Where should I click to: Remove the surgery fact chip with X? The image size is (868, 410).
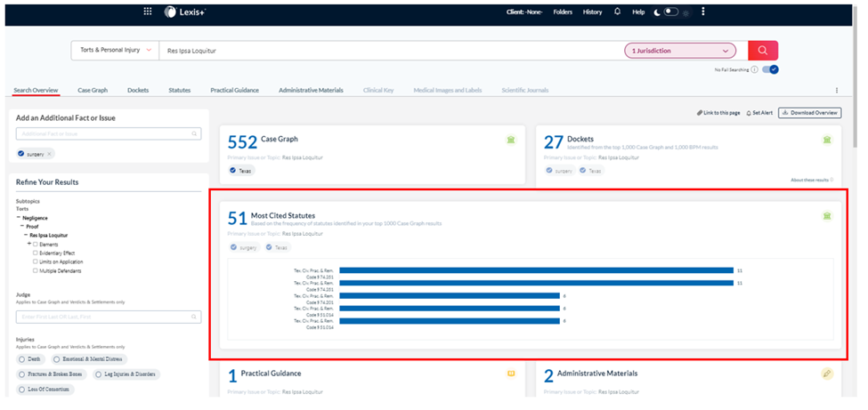49,155
